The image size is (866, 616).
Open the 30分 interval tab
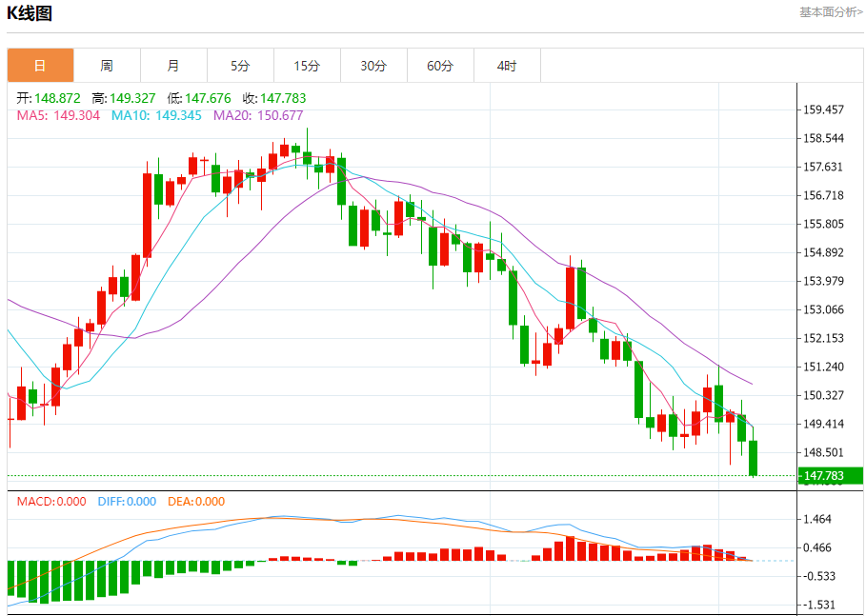coord(373,66)
